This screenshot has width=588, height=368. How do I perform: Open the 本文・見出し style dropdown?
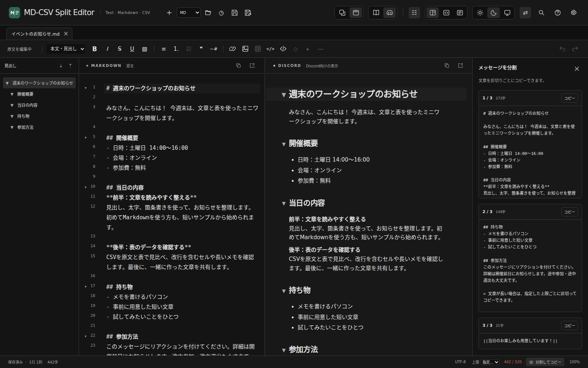coord(67,49)
